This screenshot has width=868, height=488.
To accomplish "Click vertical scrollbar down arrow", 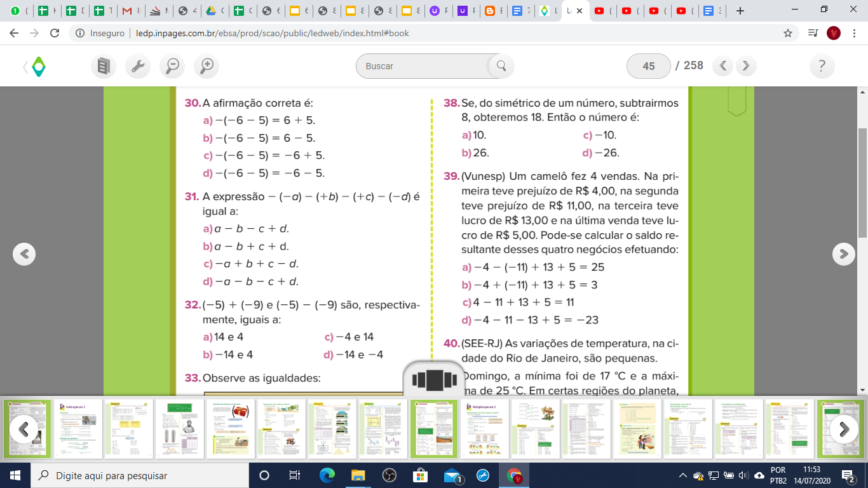I will click(862, 390).
